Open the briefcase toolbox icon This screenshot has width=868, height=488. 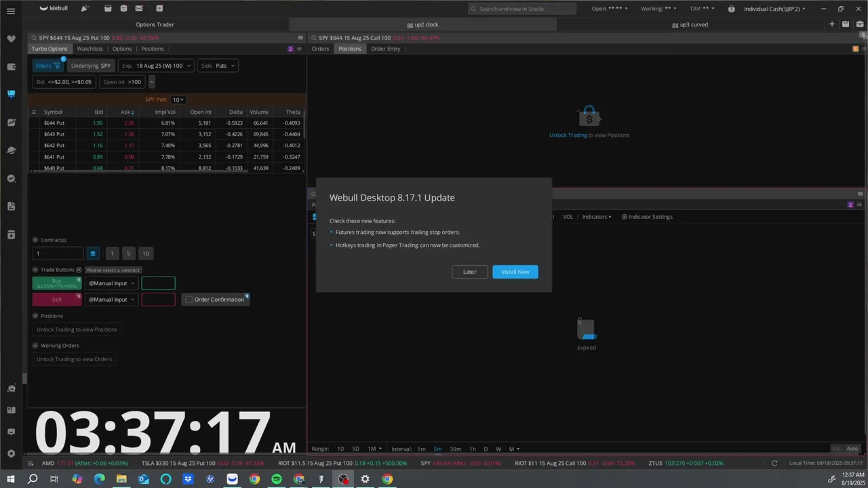click(x=860, y=24)
